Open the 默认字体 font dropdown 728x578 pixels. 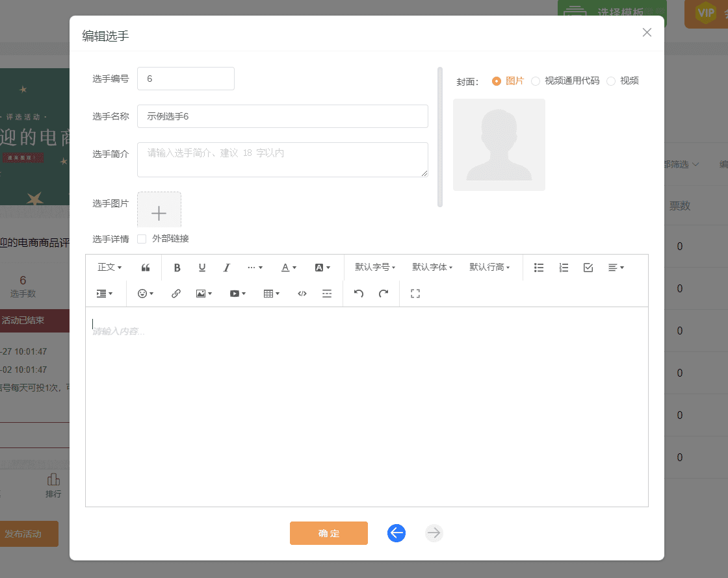[x=432, y=267]
